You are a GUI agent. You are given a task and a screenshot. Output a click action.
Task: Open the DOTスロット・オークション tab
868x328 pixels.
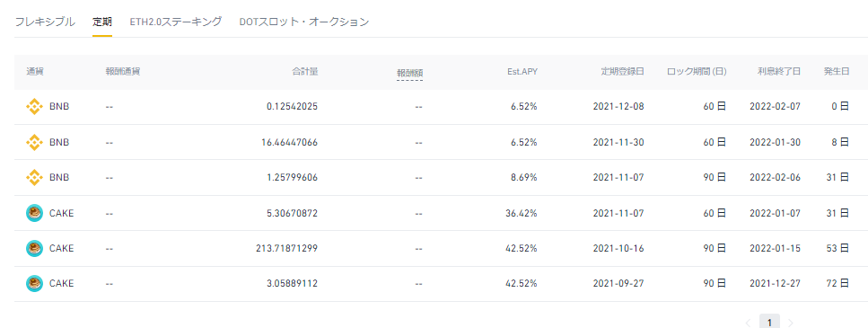tap(304, 22)
